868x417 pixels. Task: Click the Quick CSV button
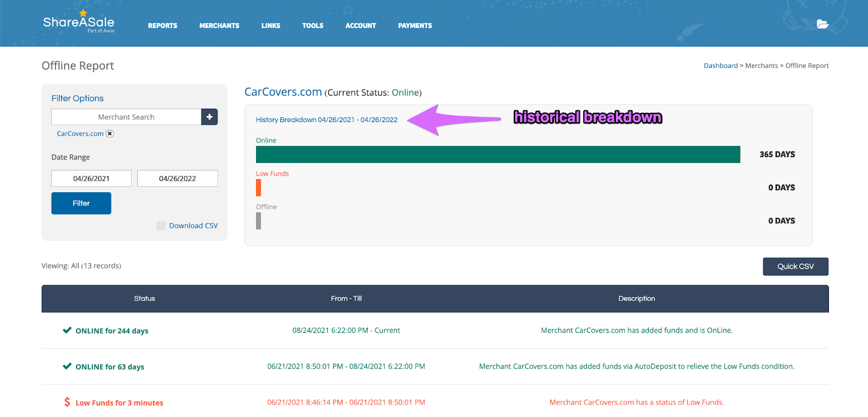coord(795,267)
